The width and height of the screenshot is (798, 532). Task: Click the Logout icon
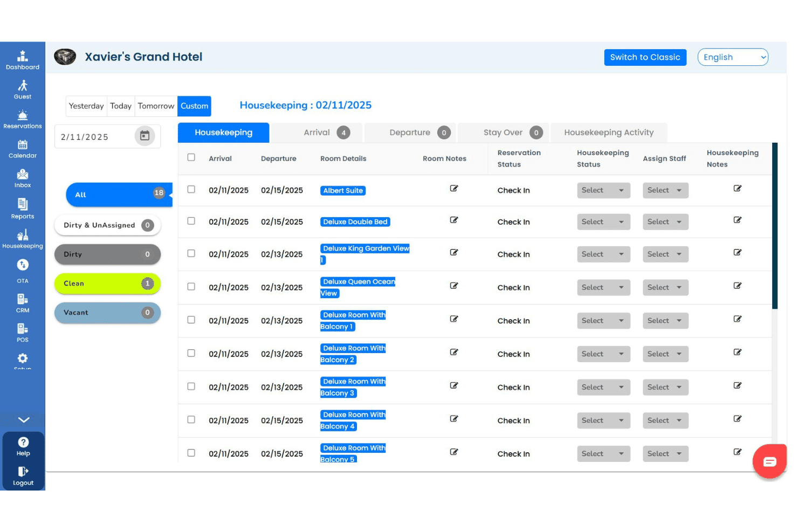pos(23,472)
